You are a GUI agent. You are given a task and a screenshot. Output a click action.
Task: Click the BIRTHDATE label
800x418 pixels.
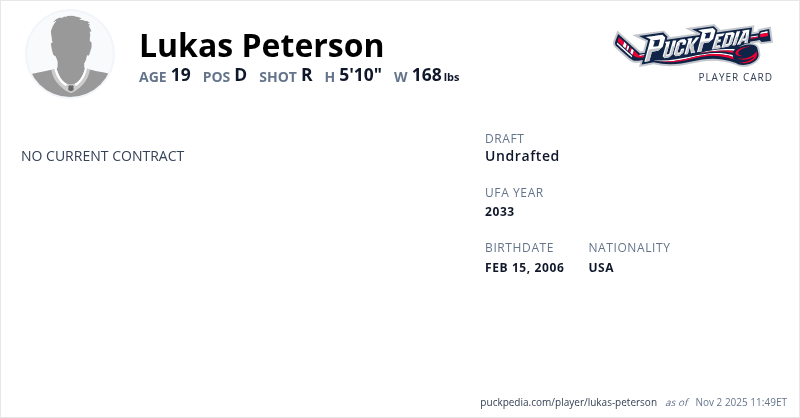click(x=519, y=247)
